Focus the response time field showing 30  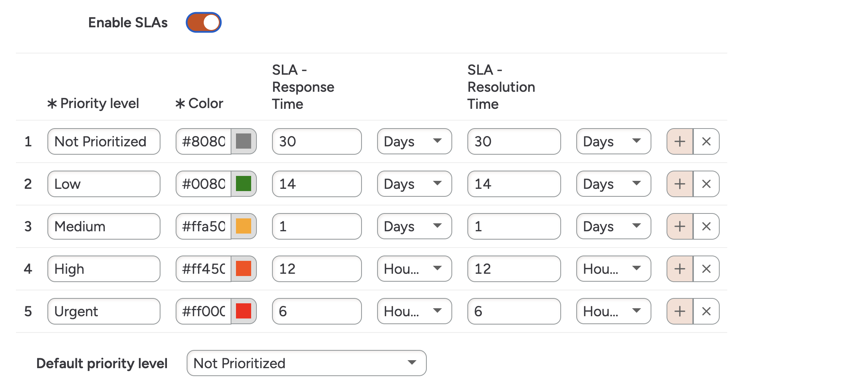pos(316,141)
